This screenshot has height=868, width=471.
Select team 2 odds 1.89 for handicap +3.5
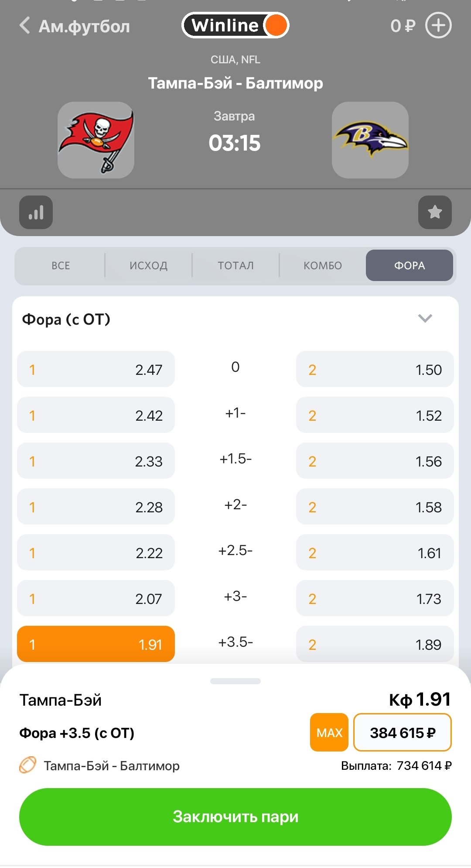click(x=375, y=644)
